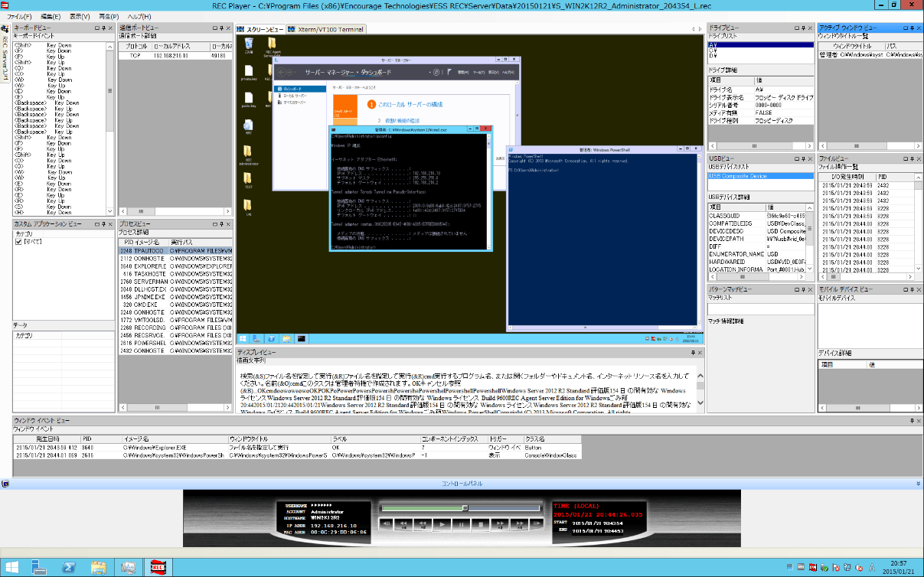Screen dimensions: 924x577
Task: Click the frame step-back icon on the left
Action: (x=385, y=525)
